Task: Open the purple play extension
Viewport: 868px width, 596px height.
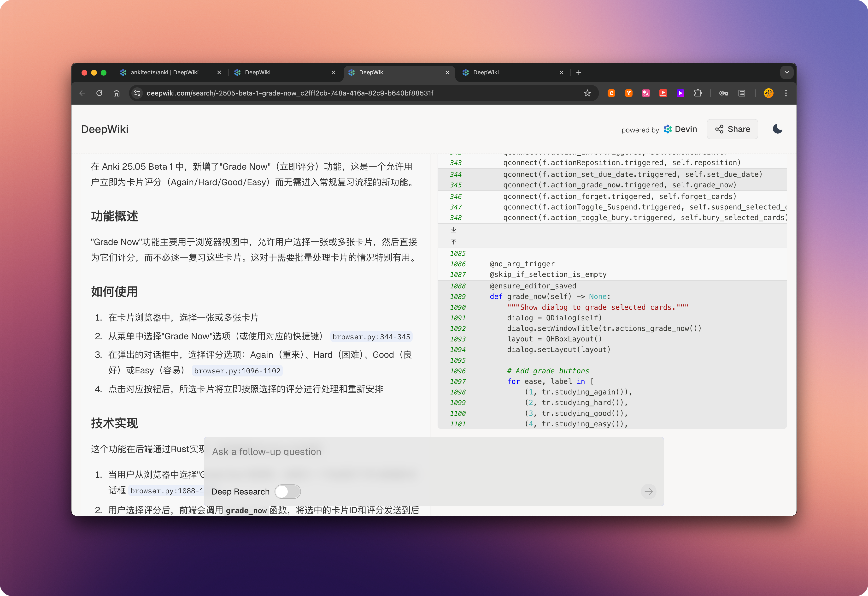Action: [680, 93]
